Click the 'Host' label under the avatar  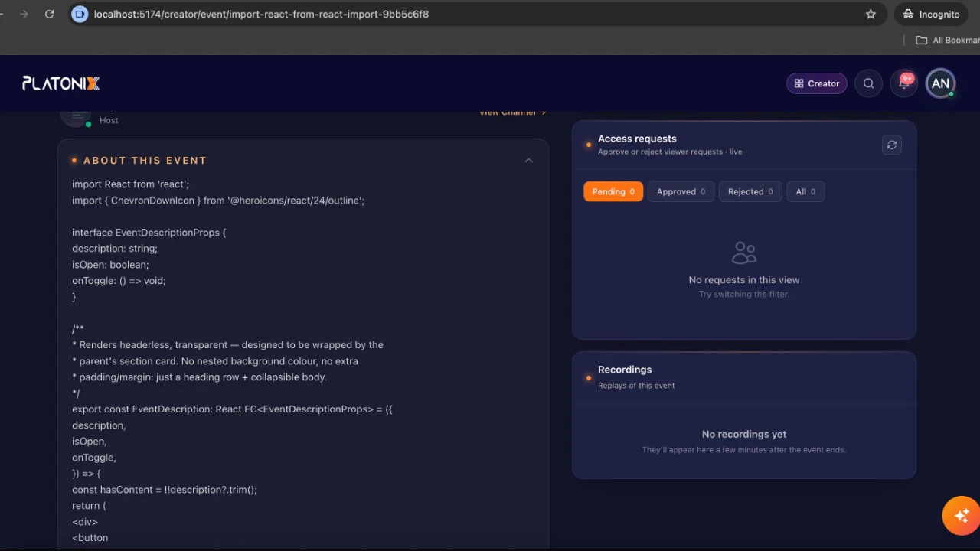pos(109,120)
